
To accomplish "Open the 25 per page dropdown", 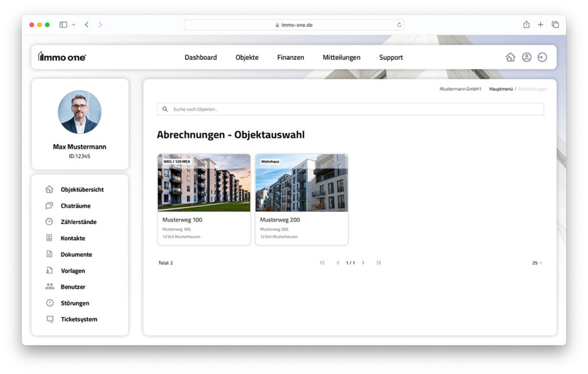I will [x=537, y=263].
